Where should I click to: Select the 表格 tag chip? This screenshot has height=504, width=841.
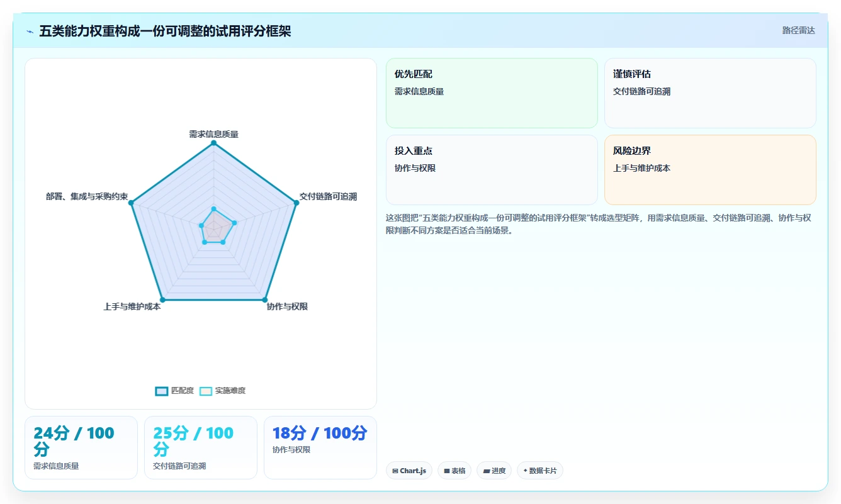tap(454, 471)
